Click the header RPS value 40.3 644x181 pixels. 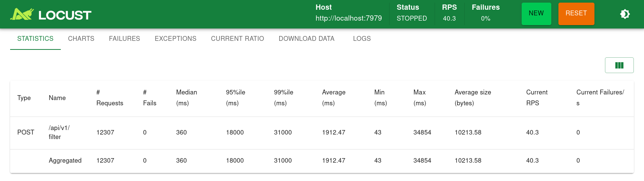pos(449,18)
